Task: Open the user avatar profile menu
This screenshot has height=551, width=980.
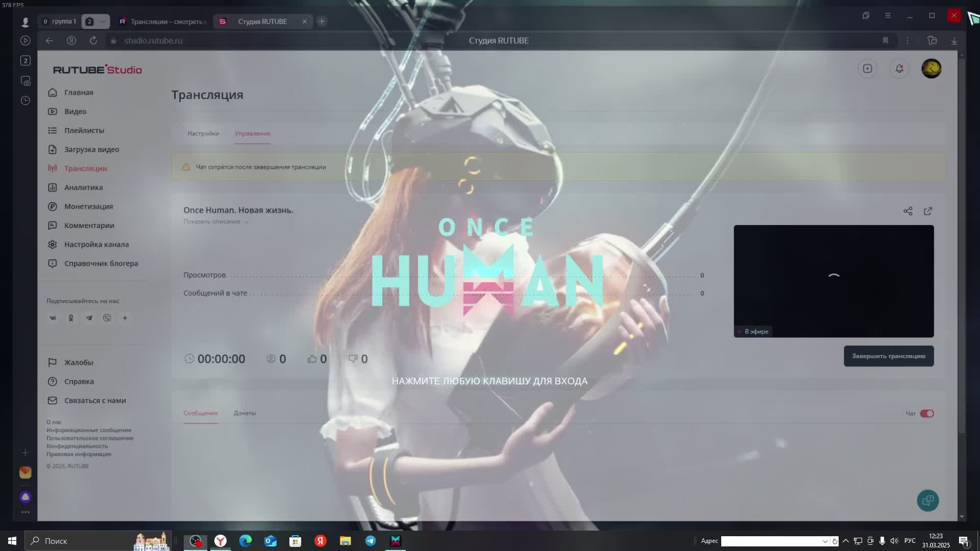Action: tap(931, 69)
